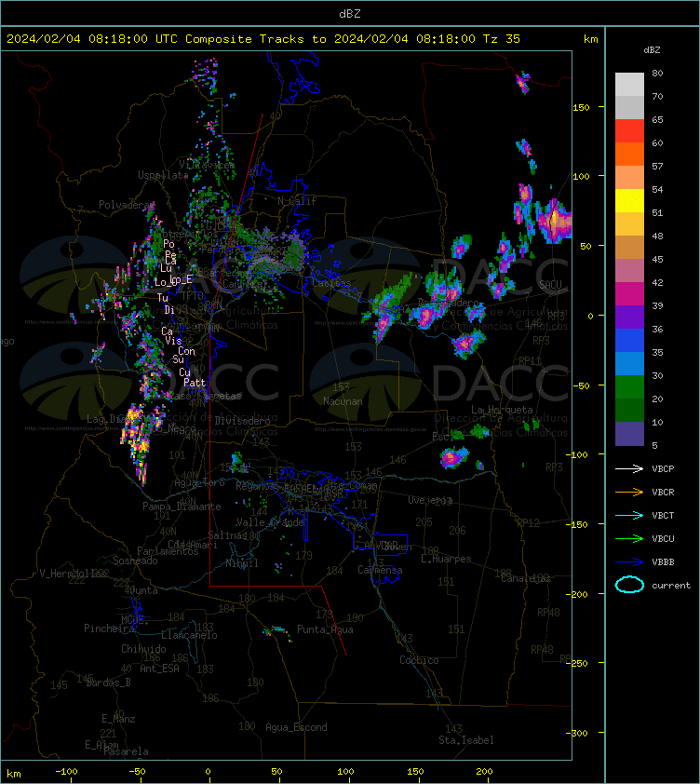
Task: Click the 'Cochico' map label
Action: 419,660
